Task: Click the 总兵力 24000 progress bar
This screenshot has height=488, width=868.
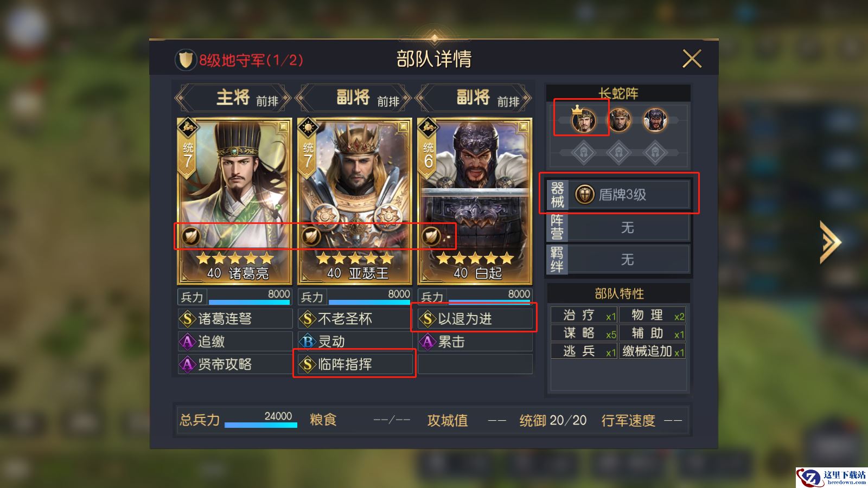Action: point(261,425)
